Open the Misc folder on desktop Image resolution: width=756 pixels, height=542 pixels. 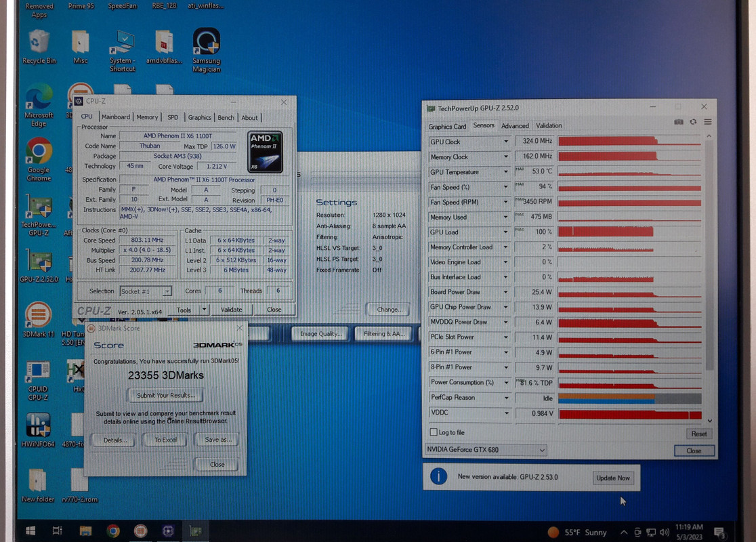coord(81,47)
